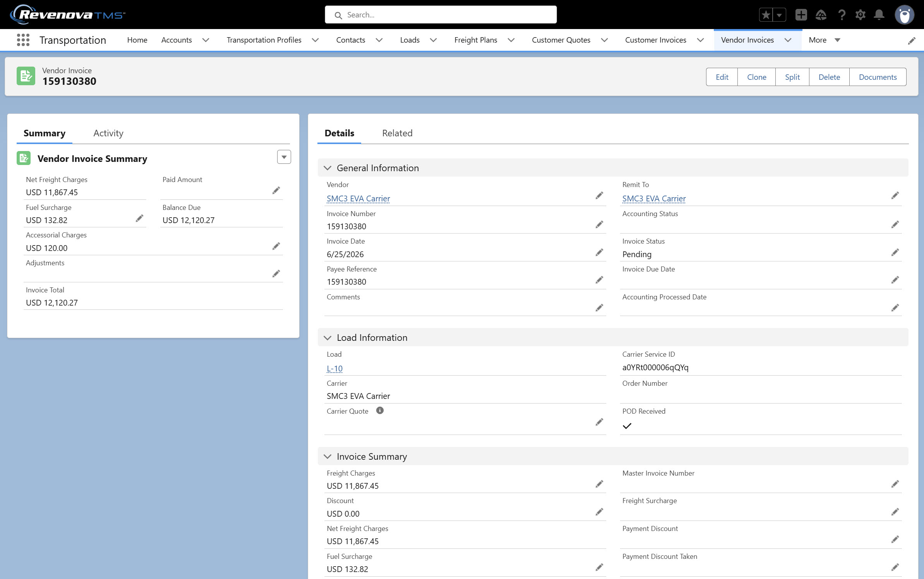Edit the Freight Charges pencil icon
Image resolution: width=924 pixels, height=579 pixels.
(599, 484)
